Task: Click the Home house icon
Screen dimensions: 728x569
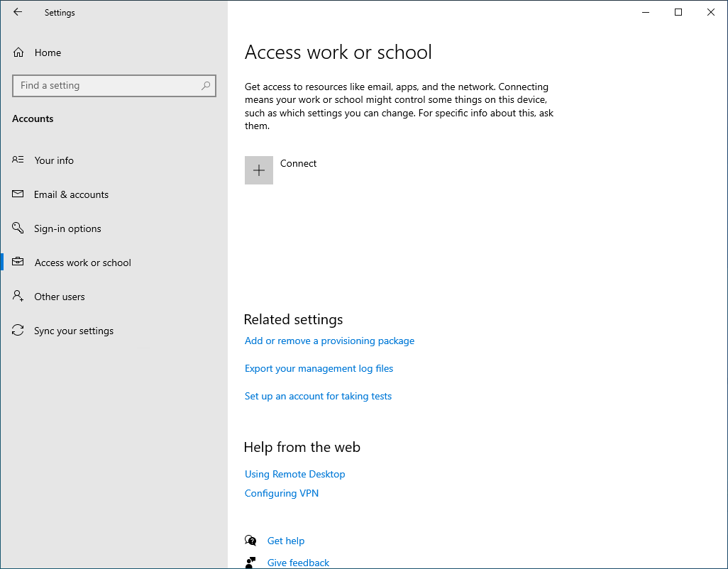Action: click(x=18, y=52)
